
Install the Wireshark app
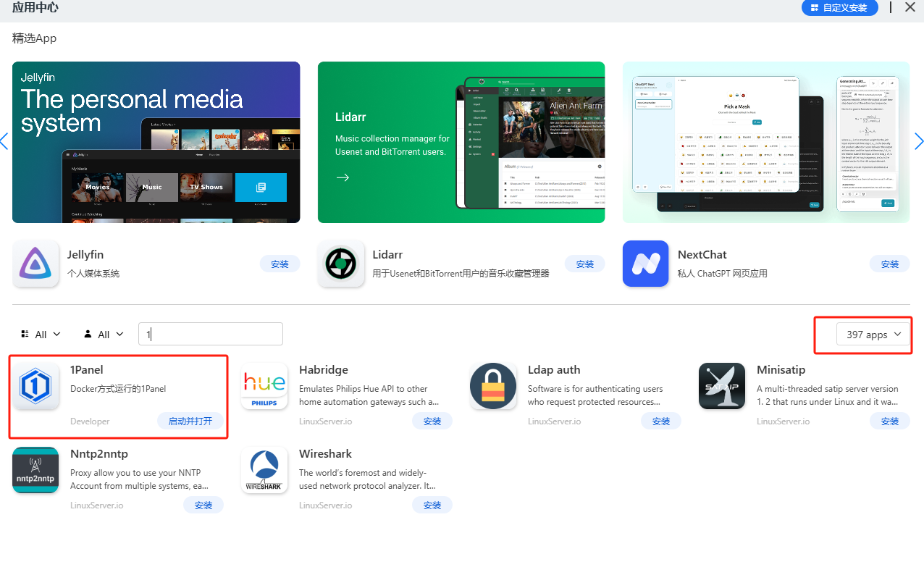432,505
